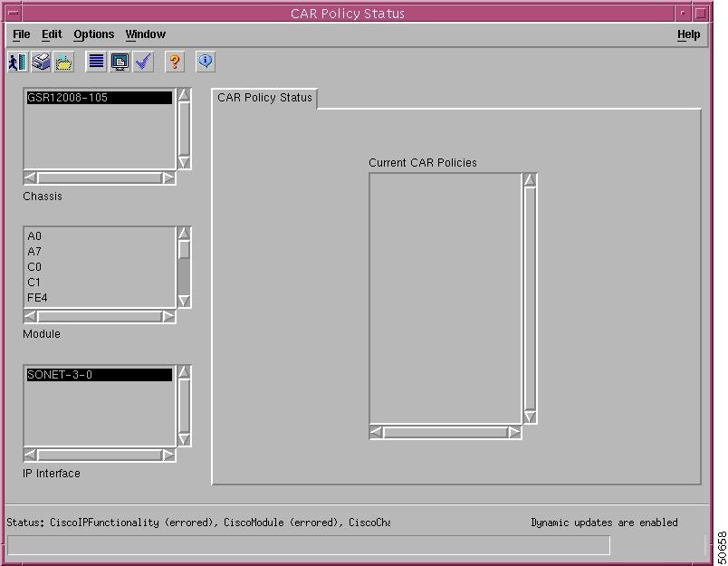
Task: Click the blue info bubble icon
Action: pyautogui.click(x=206, y=62)
